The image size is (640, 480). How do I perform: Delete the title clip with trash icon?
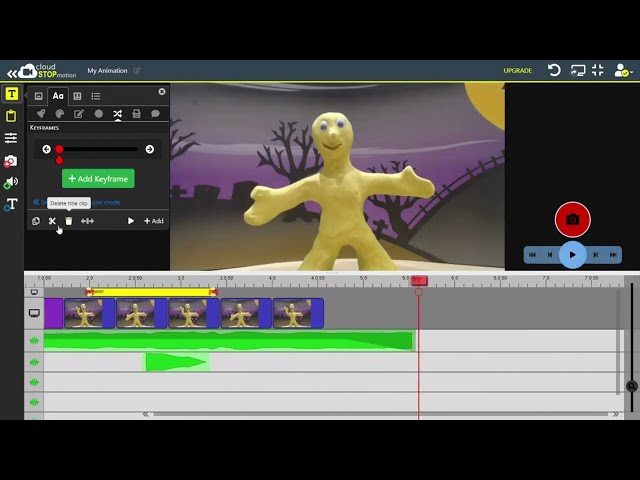coord(69,221)
